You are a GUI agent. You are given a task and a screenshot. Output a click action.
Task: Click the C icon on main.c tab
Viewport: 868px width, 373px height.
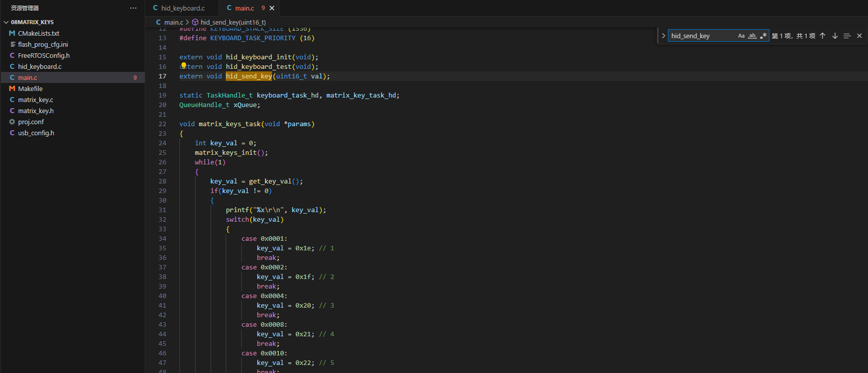(x=229, y=8)
